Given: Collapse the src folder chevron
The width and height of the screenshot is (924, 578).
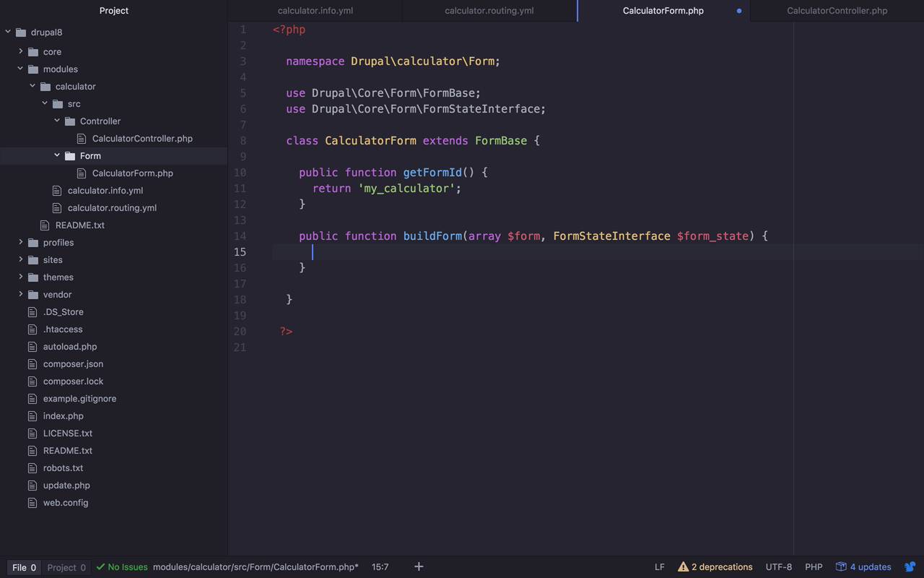Looking at the screenshot, I should (x=45, y=103).
